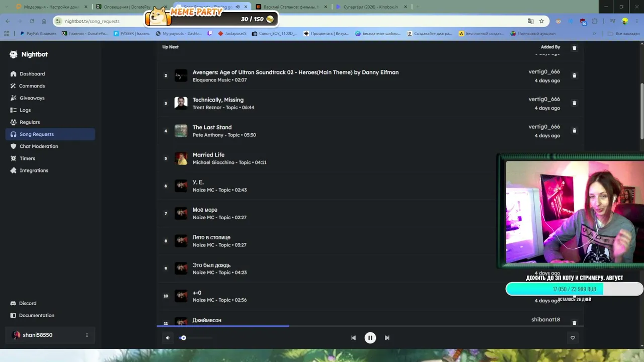Click the trash icon in the Джеймесон row
This screenshot has width=644, height=362.
tap(574, 323)
